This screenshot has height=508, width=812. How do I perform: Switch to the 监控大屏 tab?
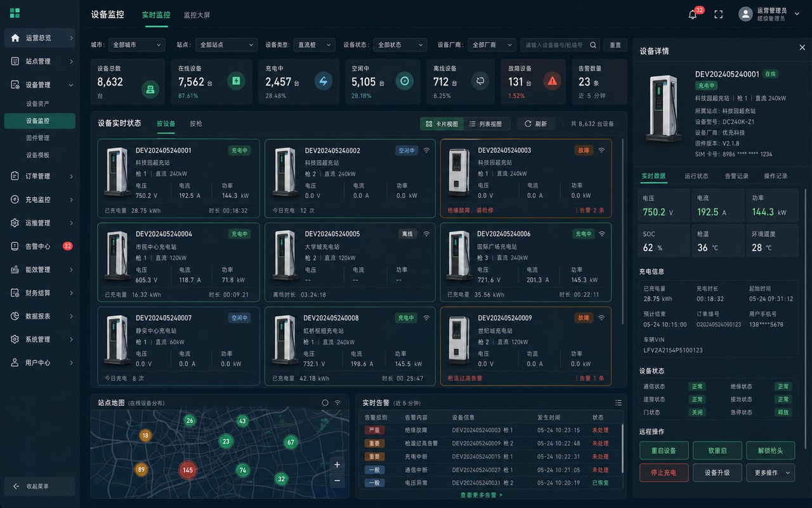[x=197, y=15]
